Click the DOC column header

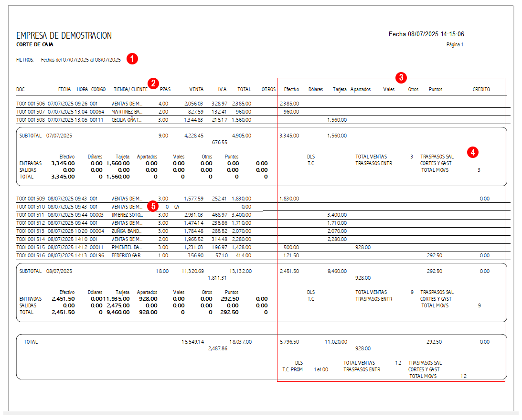point(21,90)
